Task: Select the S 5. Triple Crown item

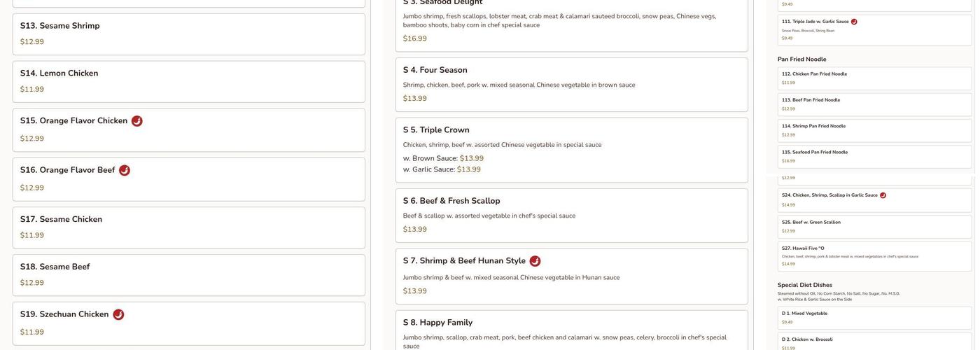Action: click(571, 149)
